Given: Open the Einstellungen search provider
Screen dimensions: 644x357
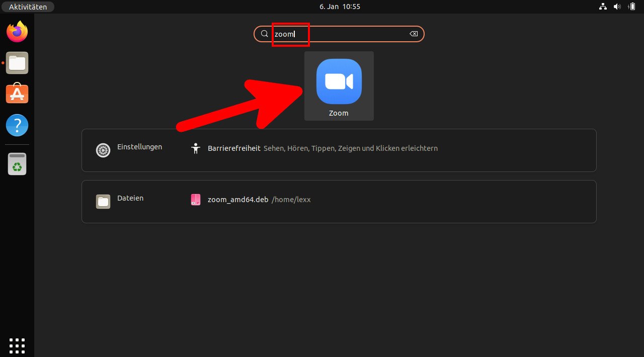Looking at the screenshot, I should coord(129,150).
